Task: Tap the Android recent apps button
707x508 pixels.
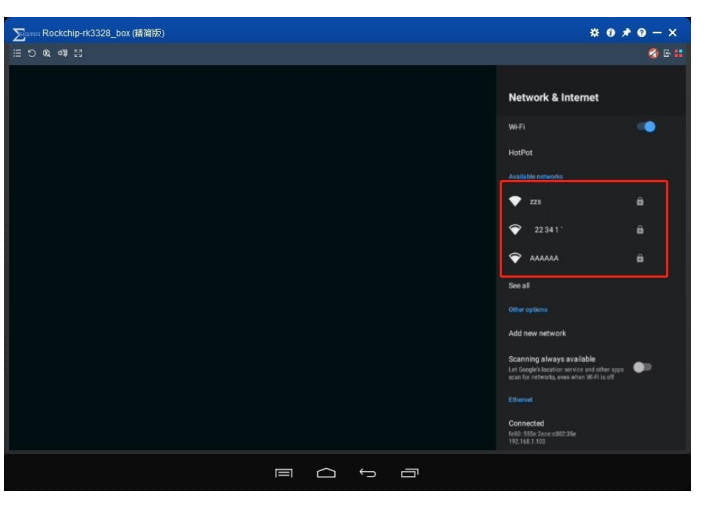Action: tap(409, 473)
